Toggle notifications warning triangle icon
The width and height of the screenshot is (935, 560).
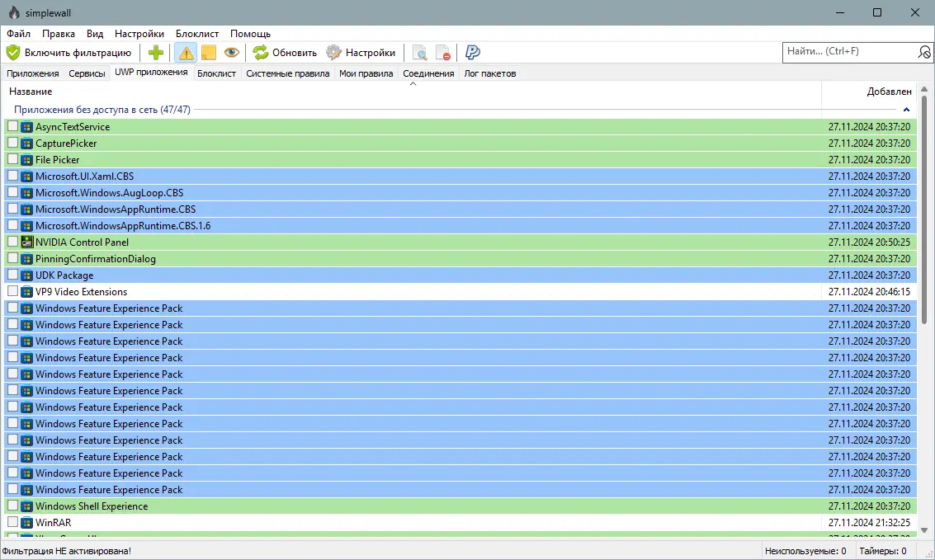[x=186, y=53]
